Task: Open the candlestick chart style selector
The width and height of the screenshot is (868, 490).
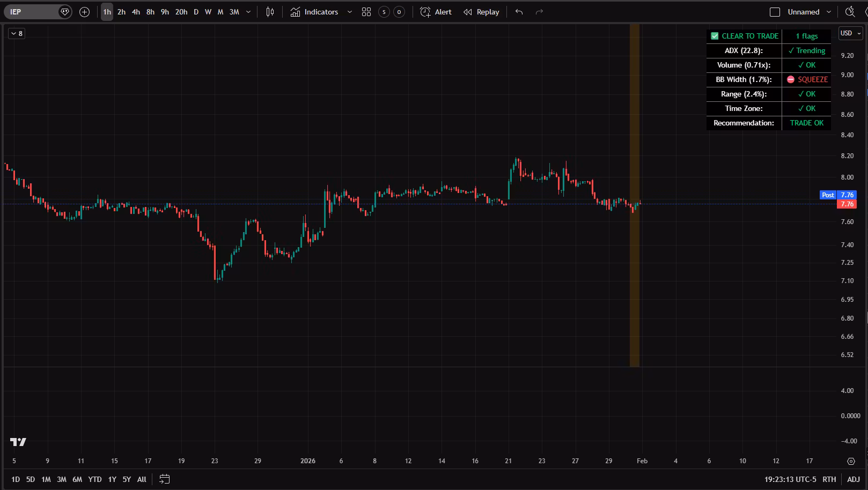Action: pos(270,12)
